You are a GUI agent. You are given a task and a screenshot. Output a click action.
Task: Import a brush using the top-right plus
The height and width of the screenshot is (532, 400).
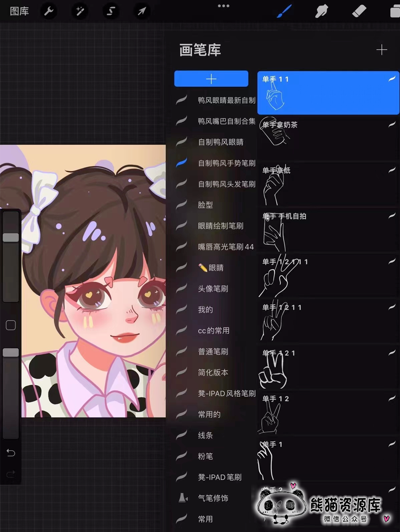click(381, 50)
